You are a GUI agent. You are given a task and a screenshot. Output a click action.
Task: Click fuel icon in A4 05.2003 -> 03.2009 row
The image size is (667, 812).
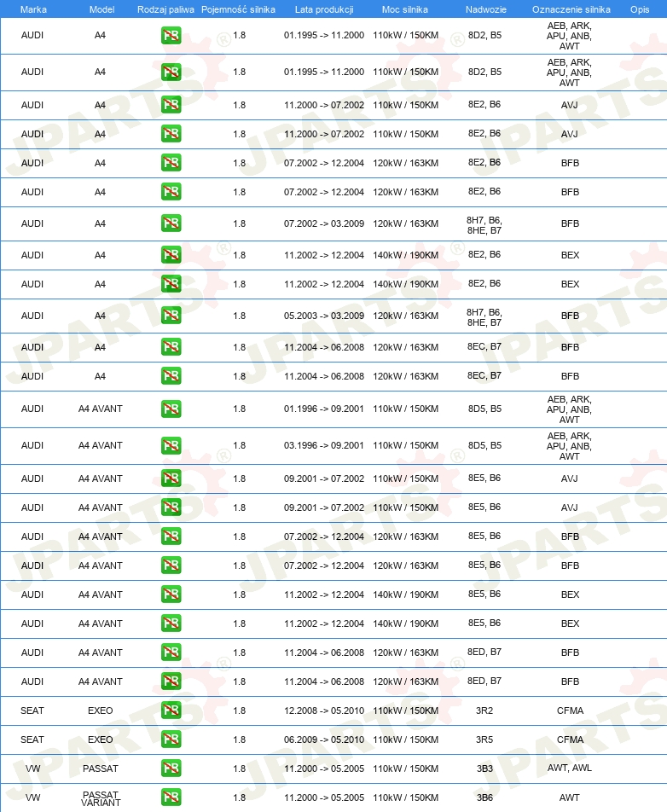171,316
